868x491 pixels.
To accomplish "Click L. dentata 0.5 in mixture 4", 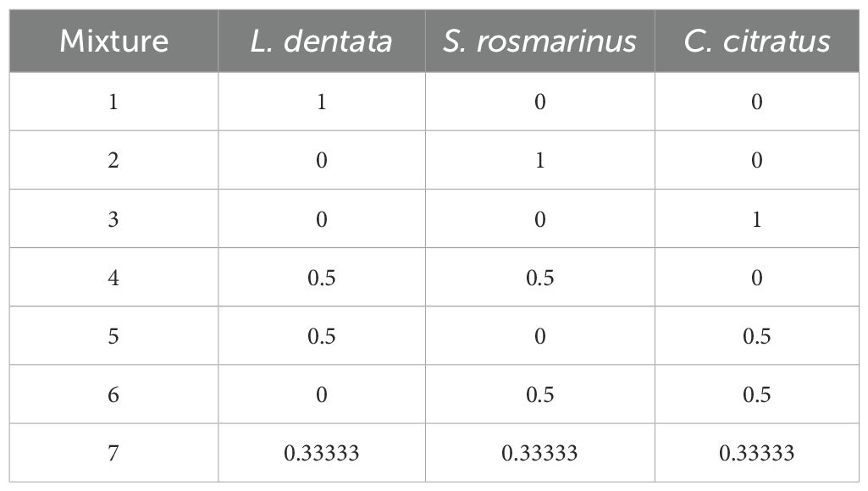I will (321, 278).
